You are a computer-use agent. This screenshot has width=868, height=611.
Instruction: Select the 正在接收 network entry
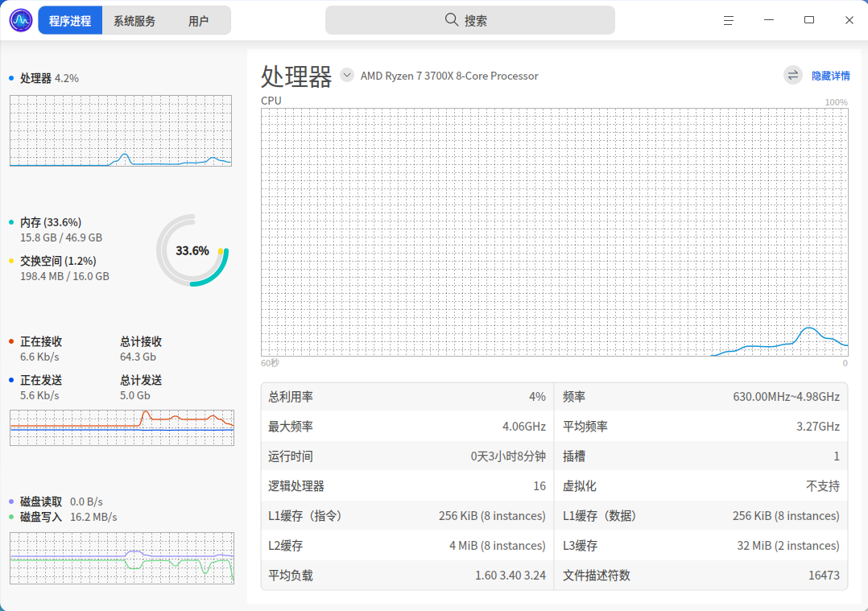tap(40, 341)
